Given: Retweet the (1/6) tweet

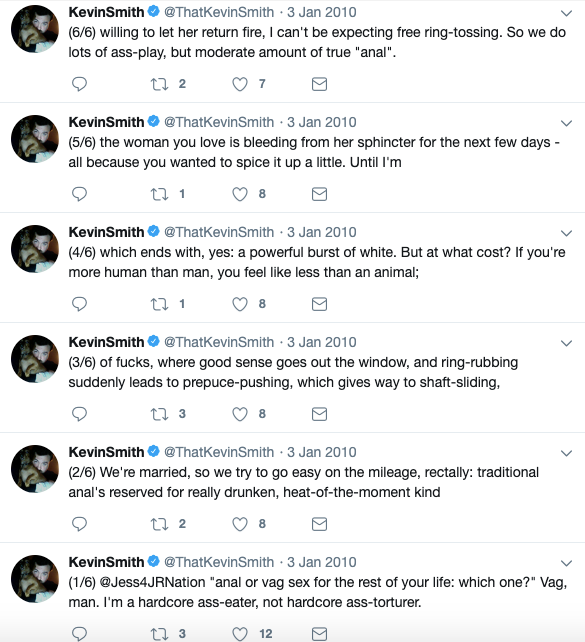Looking at the screenshot, I should tap(159, 634).
